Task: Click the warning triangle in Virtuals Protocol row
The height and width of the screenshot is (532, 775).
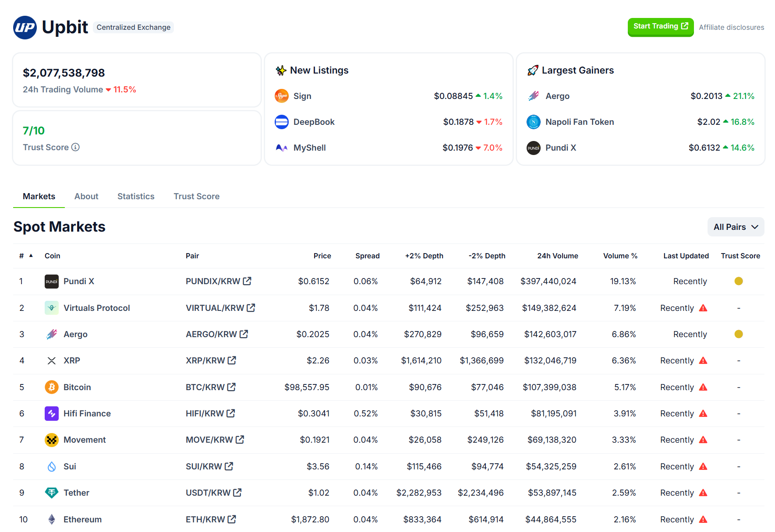Action: pos(703,308)
